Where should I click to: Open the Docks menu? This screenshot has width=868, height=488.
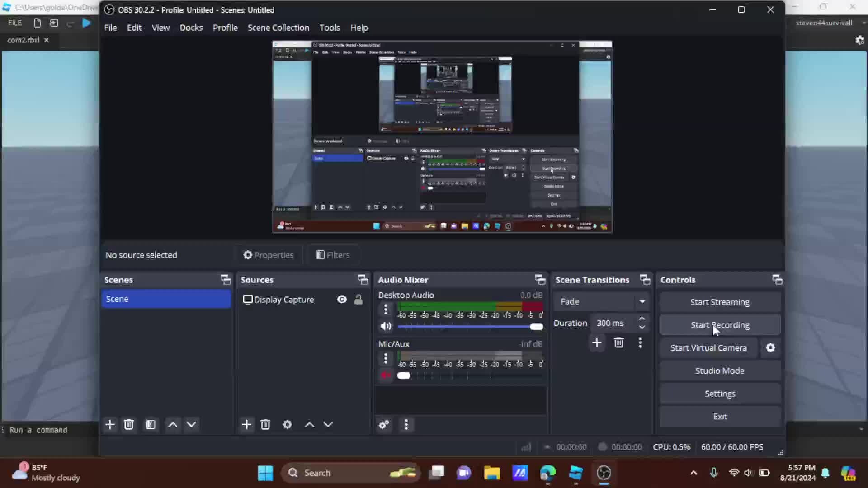click(191, 28)
